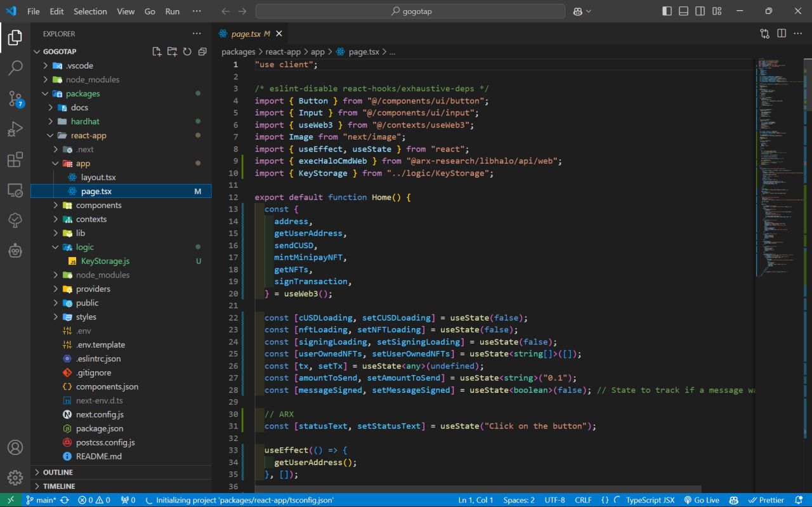
Task: Open the Accounts menu icon
Action: pos(15,447)
